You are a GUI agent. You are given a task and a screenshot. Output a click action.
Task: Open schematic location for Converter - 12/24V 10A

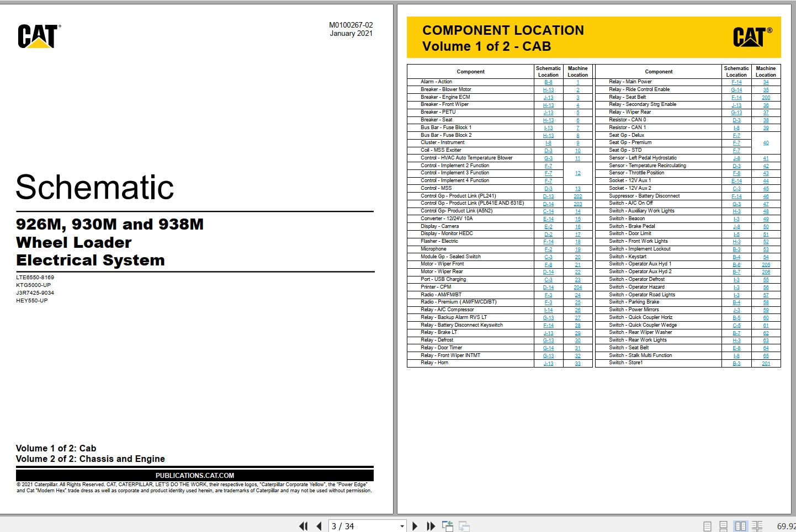point(548,219)
